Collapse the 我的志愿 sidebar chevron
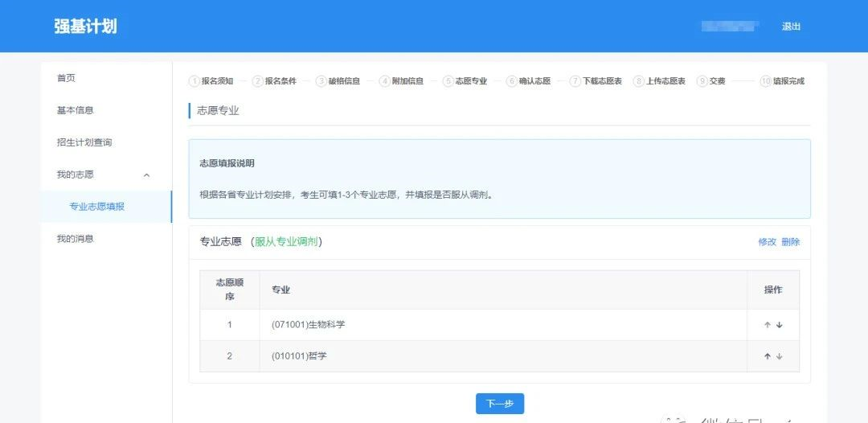 click(x=146, y=175)
